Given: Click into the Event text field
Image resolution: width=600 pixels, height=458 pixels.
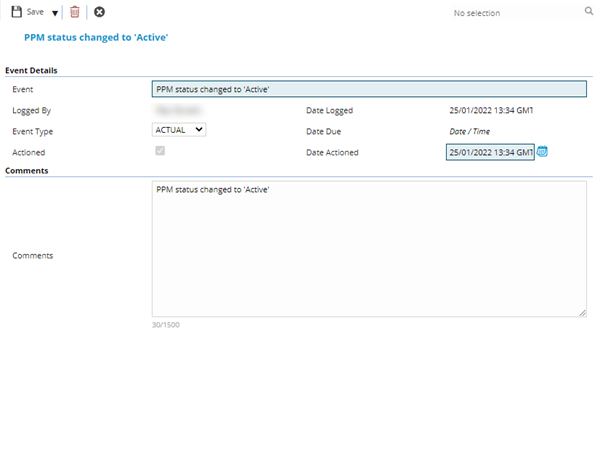Looking at the screenshot, I should (368, 89).
